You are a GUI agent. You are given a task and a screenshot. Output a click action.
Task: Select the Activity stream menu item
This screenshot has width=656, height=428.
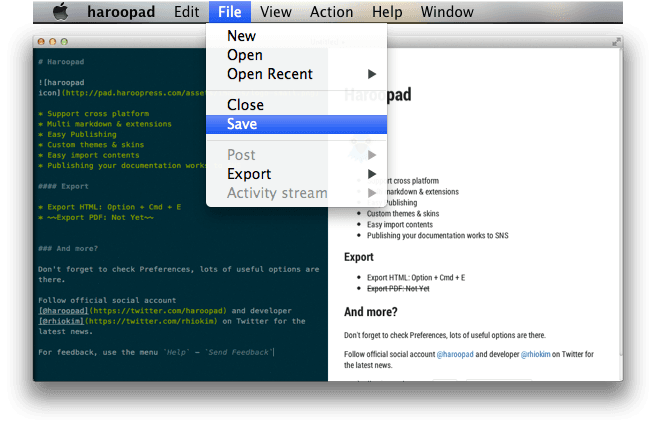(277, 193)
